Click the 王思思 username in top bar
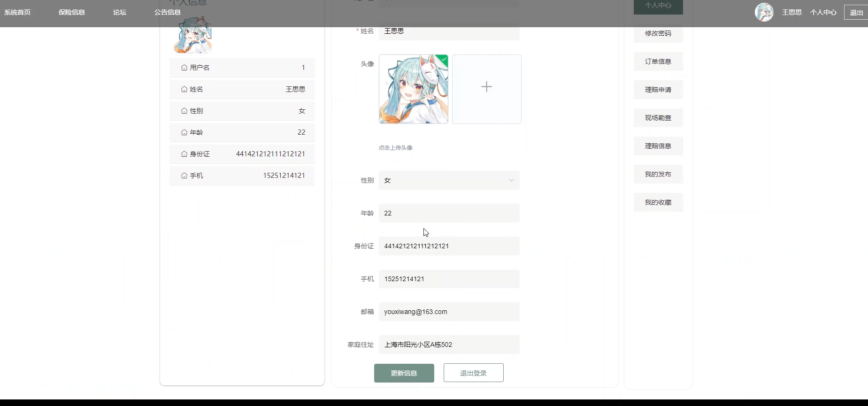This screenshot has height=406, width=868. tap(792, 12)
